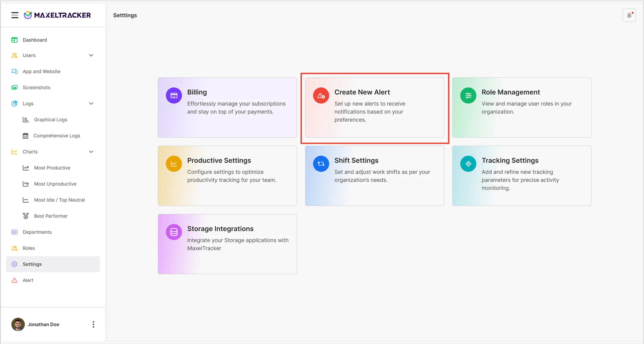
Task: Click the Dashboard sidebar icon
Action: (x=15, y=40)
